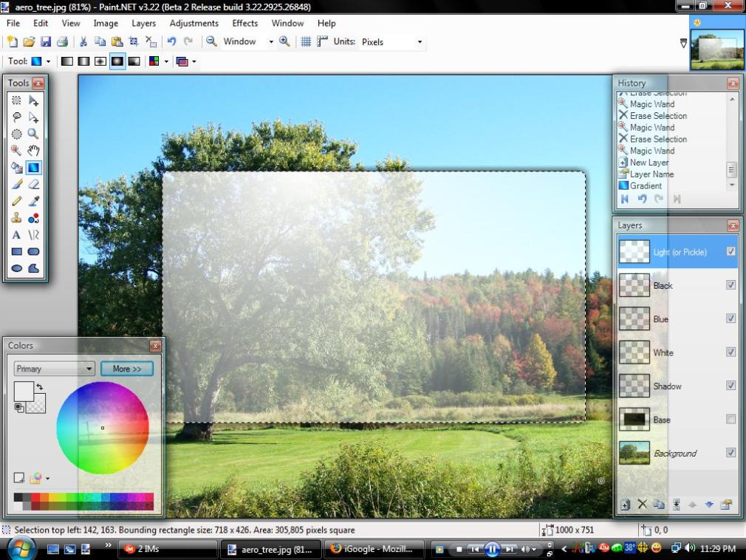Open Layer Properties from Layers panel
The width and height of the screenshot is (746, 560).
[x=726, y=505]
